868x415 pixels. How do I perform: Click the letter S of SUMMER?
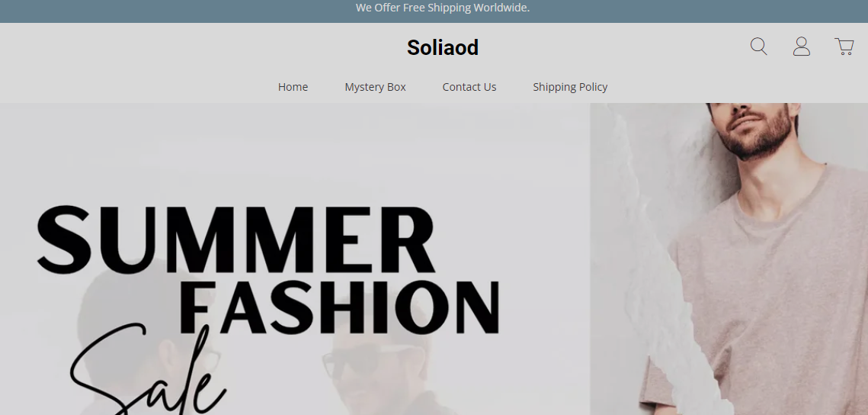coord(66,240)
